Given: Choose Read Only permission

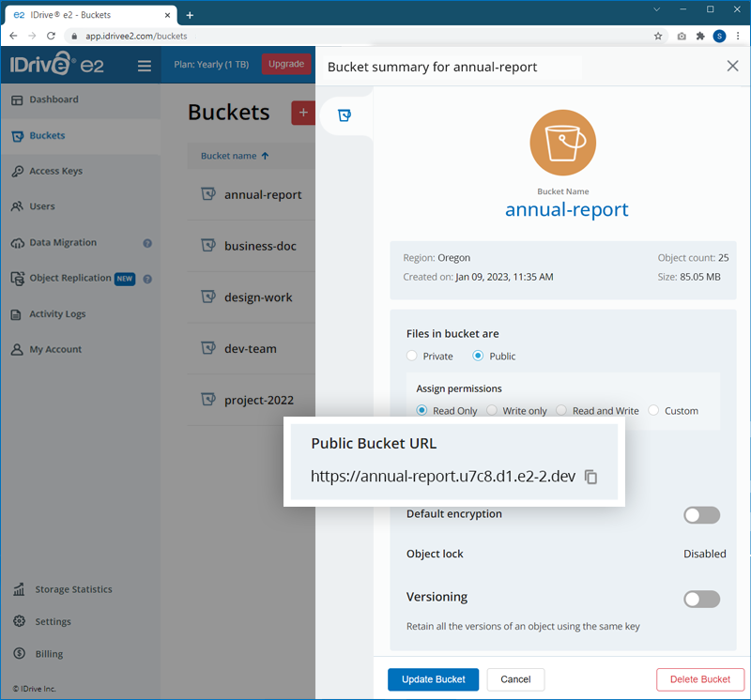Looking at the screenshot, I should coord(421,410).
